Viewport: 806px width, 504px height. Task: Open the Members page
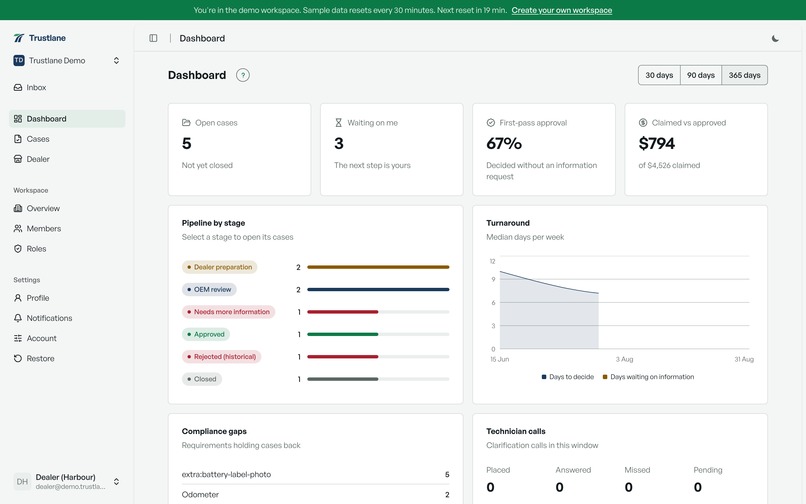[67, 228]
